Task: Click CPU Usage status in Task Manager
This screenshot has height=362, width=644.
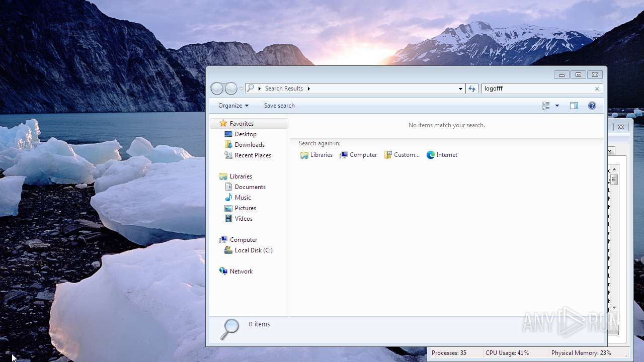Action: pyautogui.click(x=507, y=353)
